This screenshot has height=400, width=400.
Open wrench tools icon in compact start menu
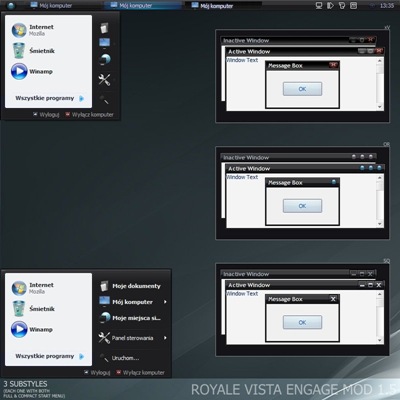click(x=104, y=79)
